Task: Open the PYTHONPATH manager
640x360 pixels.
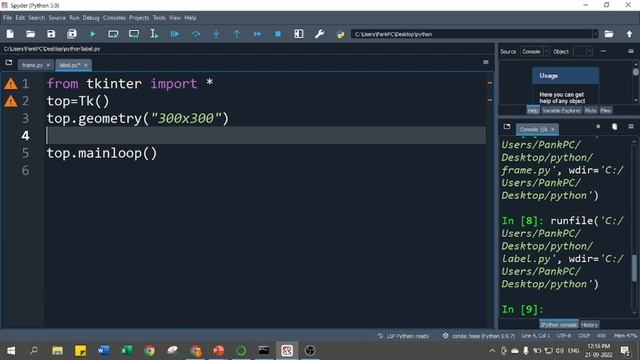Action: coord(340,34)
